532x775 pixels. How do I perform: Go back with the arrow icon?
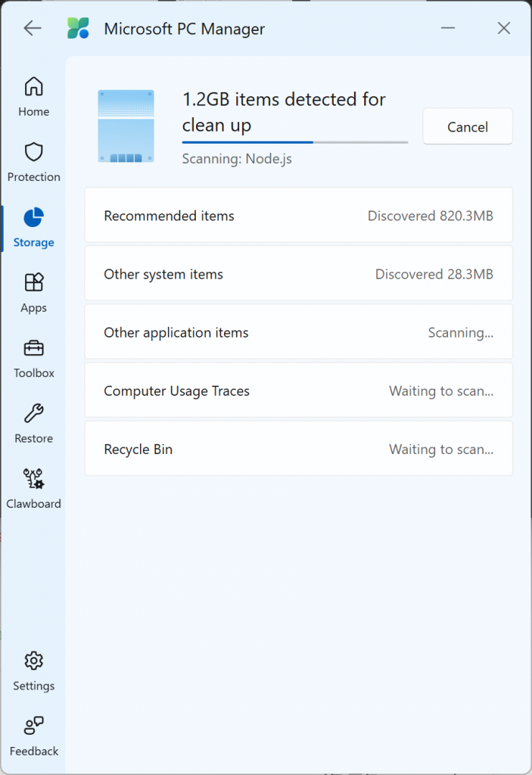(x=33, y=28)
